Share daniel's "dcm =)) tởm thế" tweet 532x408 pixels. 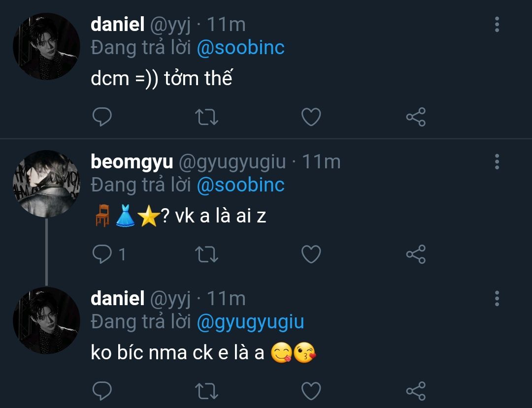click(x=415, y=117)
